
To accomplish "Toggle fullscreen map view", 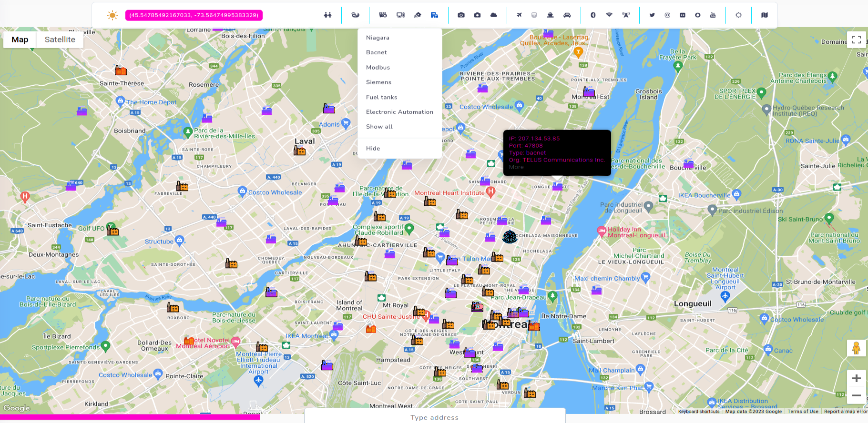I will click(x=857, y=40).
